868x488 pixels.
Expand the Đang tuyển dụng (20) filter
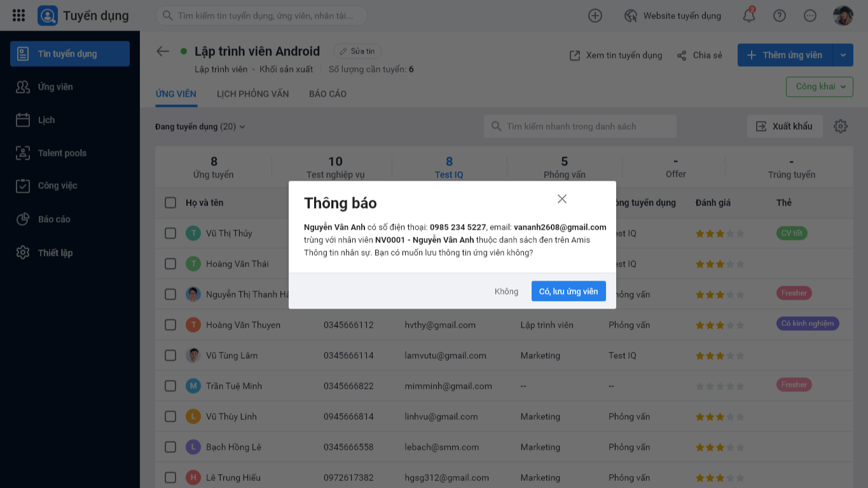tap(200, 127)
